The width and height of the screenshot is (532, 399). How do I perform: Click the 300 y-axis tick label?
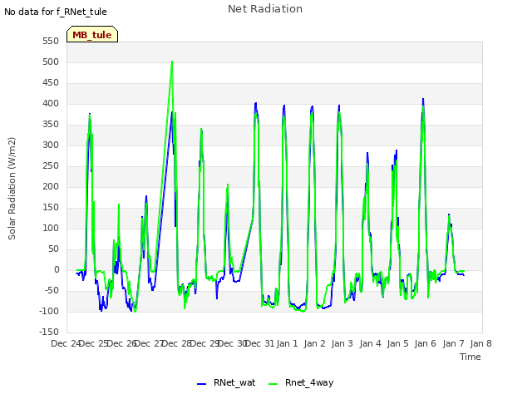pos(51,145)
